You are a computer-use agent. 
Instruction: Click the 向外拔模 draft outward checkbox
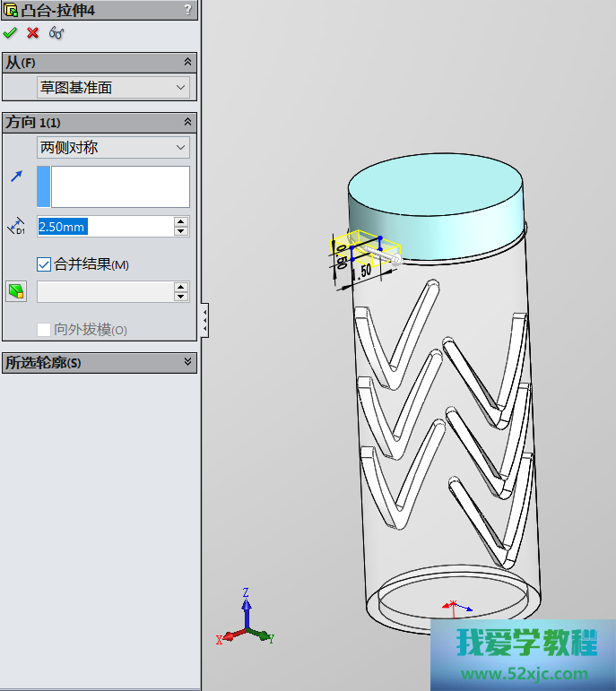tap(44, 330)
